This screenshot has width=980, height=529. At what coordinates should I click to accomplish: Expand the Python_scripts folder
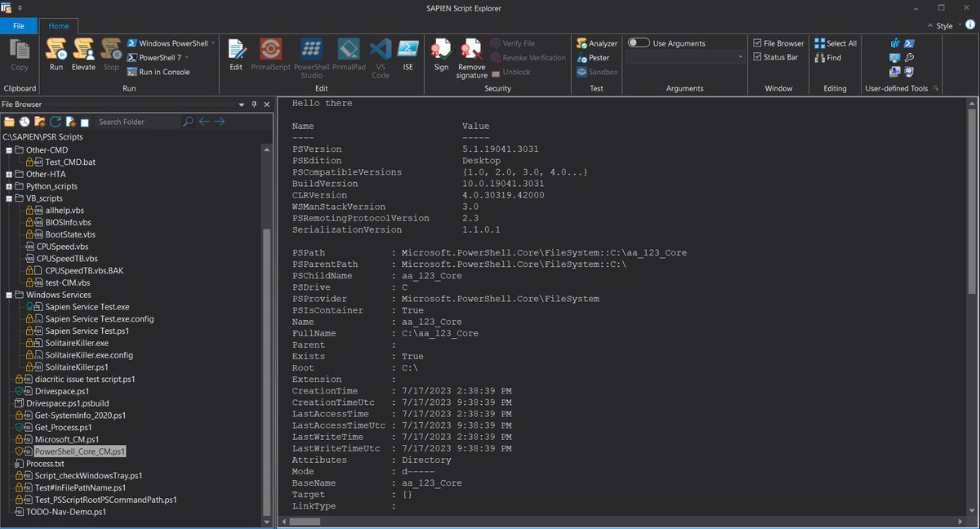pos(9,186)
